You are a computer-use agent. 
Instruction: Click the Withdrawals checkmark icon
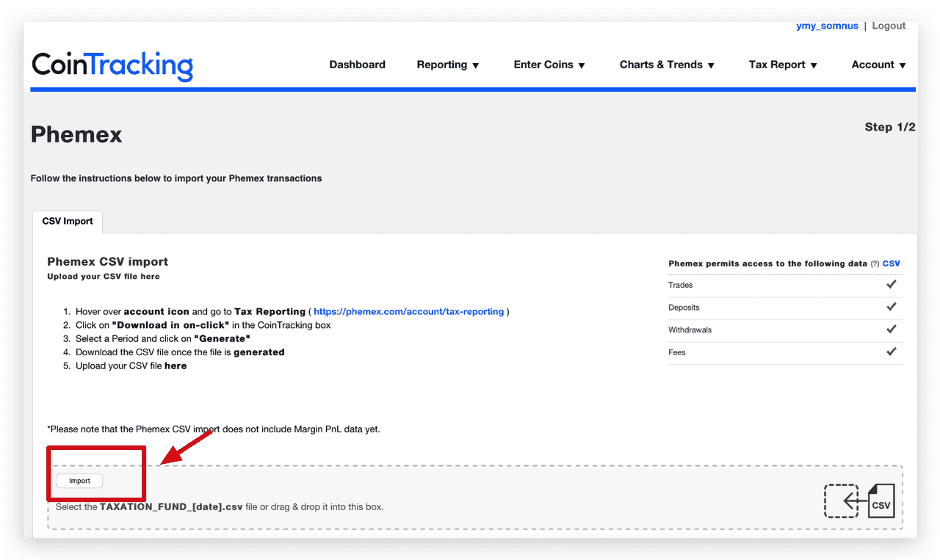coord(892,329)
